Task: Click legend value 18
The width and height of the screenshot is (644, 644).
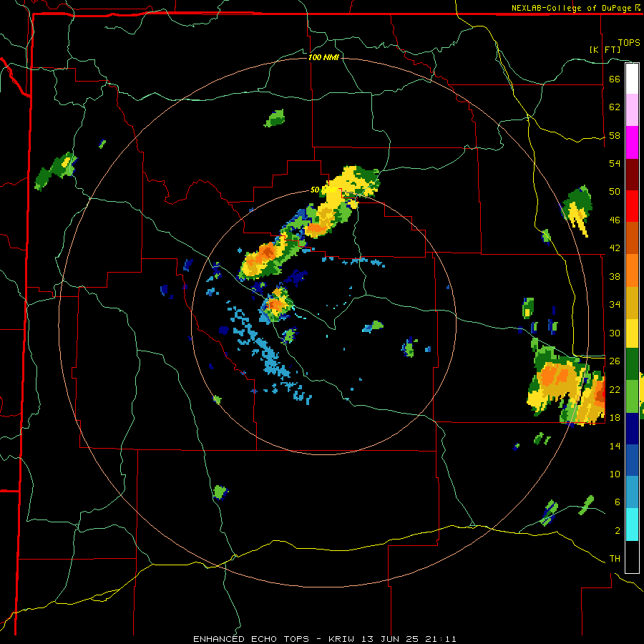Action: click(x=615, y=418)
